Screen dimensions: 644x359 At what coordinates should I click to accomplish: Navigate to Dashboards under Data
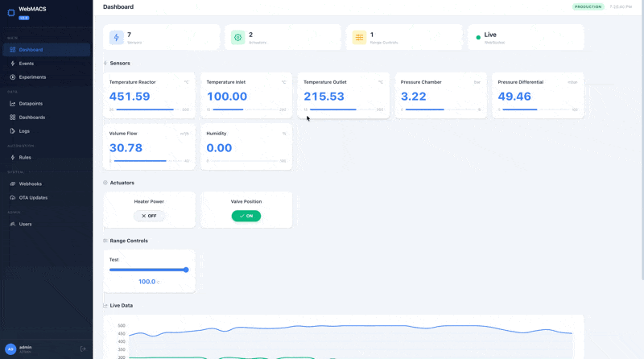[x=47, y=118]
